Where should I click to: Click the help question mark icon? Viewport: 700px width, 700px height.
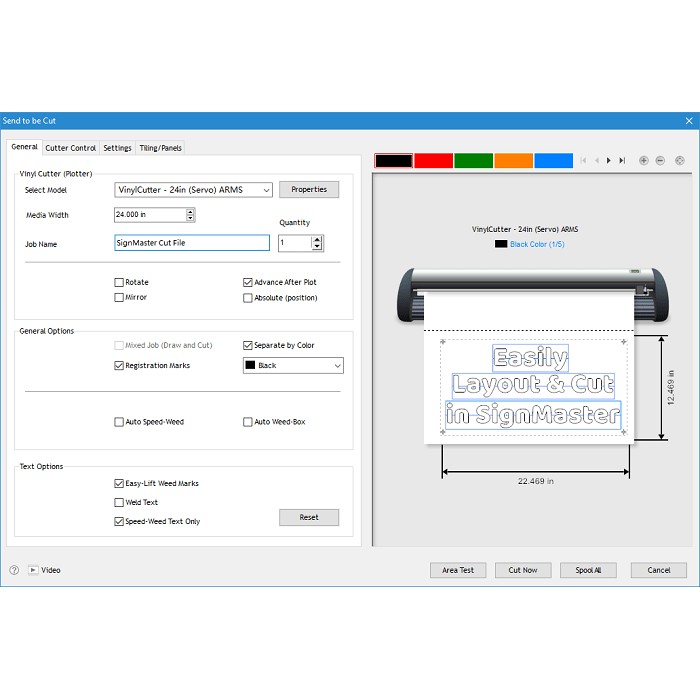click(x=14, y=570)
